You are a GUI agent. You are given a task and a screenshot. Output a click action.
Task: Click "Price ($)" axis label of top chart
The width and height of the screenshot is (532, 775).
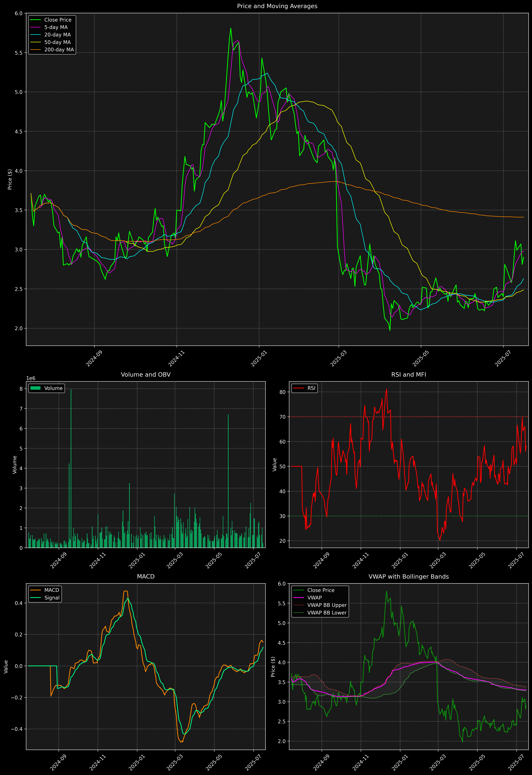[10, 179]
